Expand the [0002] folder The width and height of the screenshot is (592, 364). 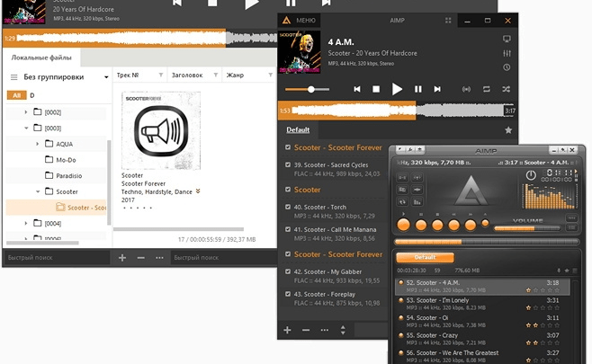pyautogui.click(x=26, y=112)
